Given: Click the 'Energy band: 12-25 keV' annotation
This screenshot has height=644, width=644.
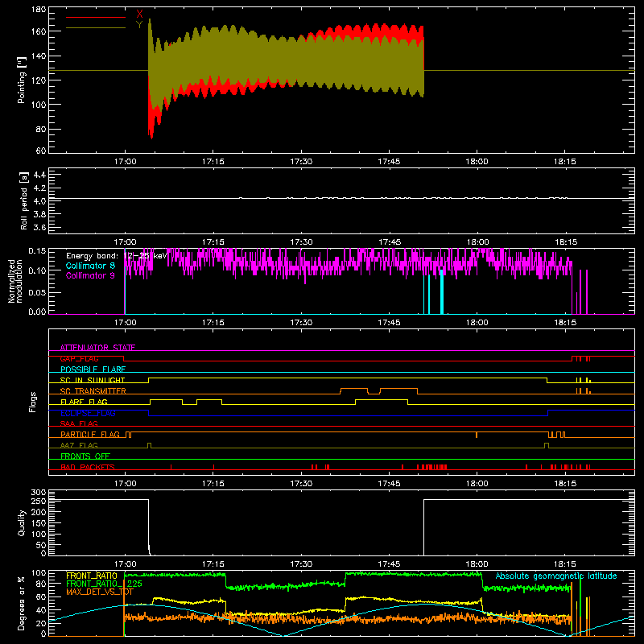Looking at the screenshot, I should [x=117, y=256].
